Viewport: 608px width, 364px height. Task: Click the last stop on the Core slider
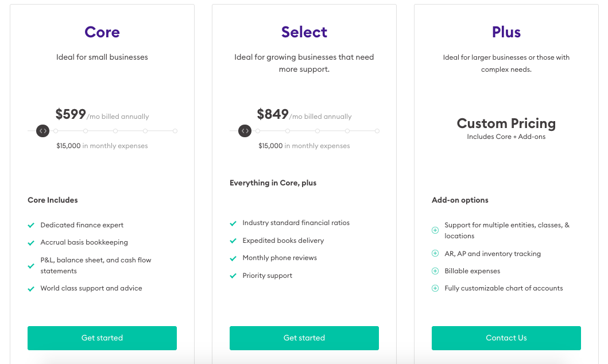click(x=175, y=131)
